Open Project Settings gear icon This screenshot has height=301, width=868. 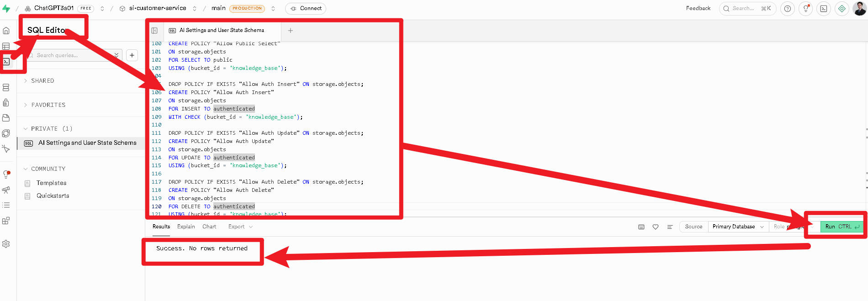6,244
